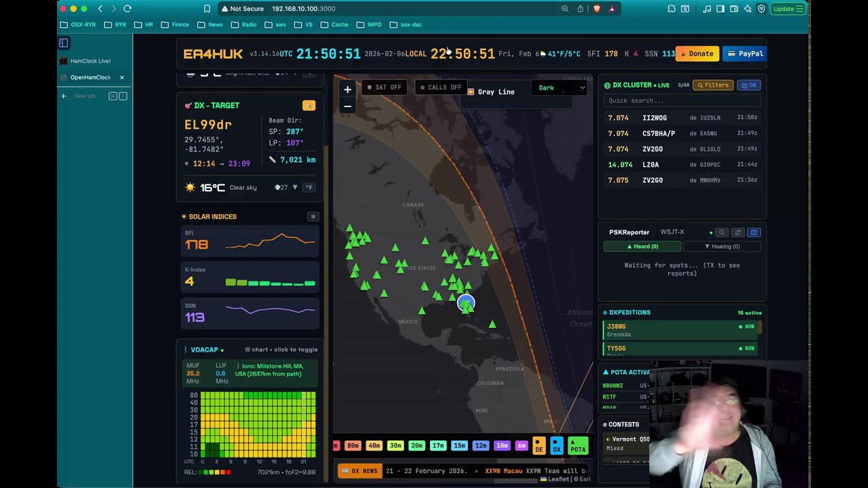Zoom in on the map
This screenshot has height=488, width=868.
tap(347, 89)
